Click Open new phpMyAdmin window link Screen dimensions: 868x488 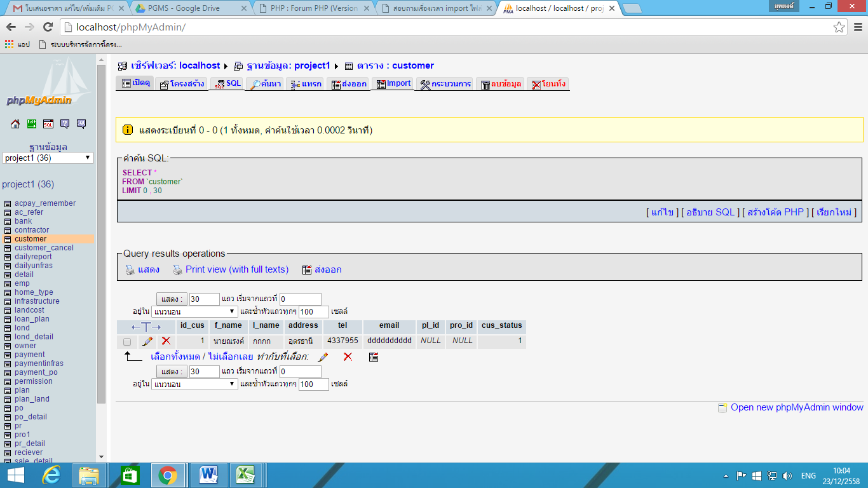(x=797, y=407)
